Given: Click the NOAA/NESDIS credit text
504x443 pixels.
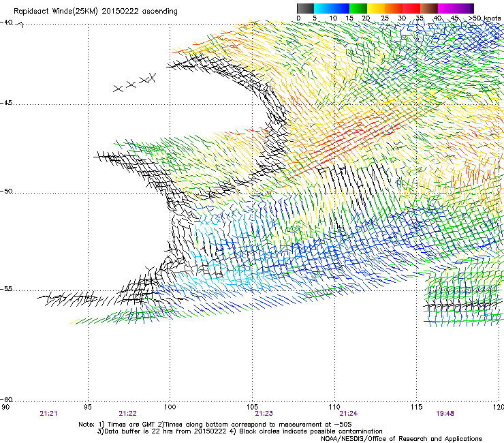Looking at the screenshot, I should tap(401, 438).
